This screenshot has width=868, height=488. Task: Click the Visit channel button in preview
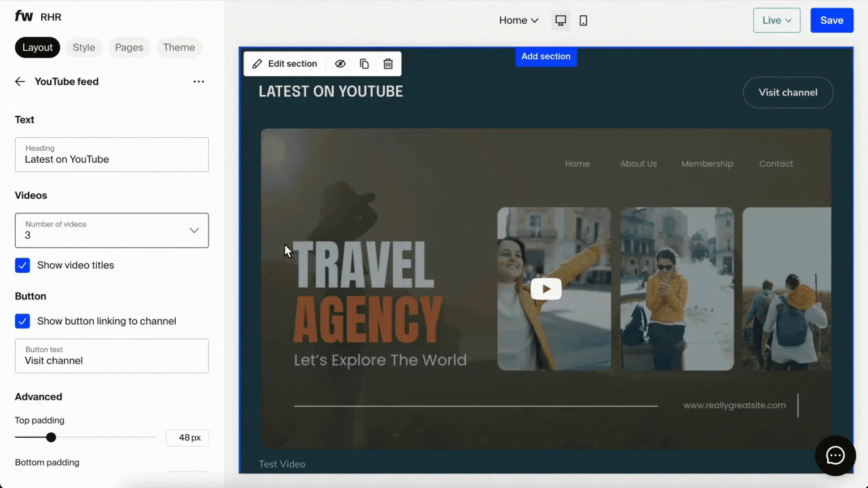[x=788, y=93]
